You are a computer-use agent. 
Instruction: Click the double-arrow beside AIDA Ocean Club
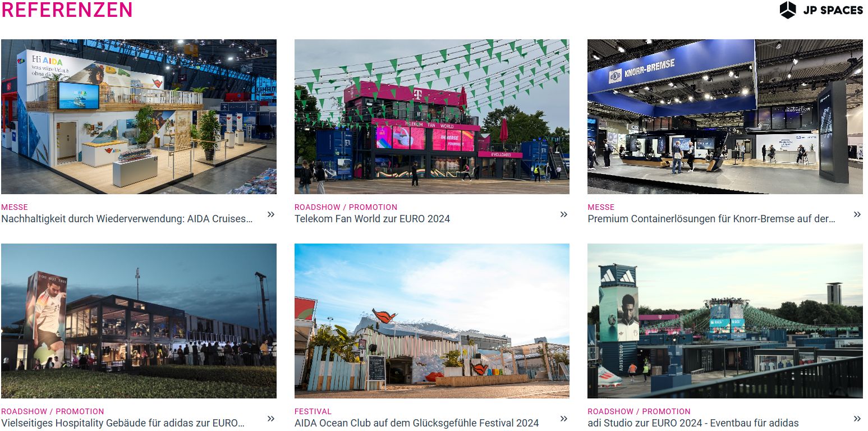[564, 418]
